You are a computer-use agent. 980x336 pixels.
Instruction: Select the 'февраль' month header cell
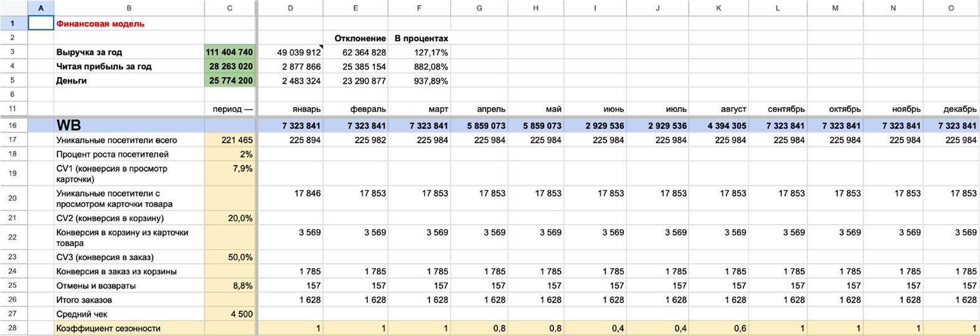[356, 109]
